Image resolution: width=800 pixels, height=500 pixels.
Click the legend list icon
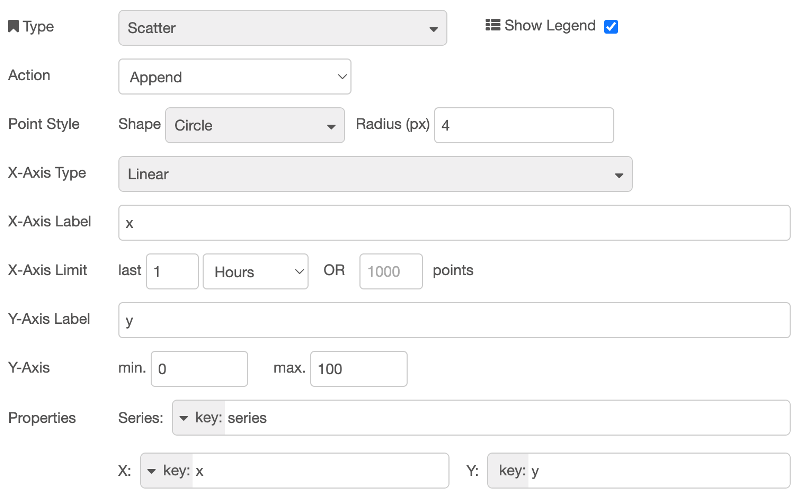[492, 26]
